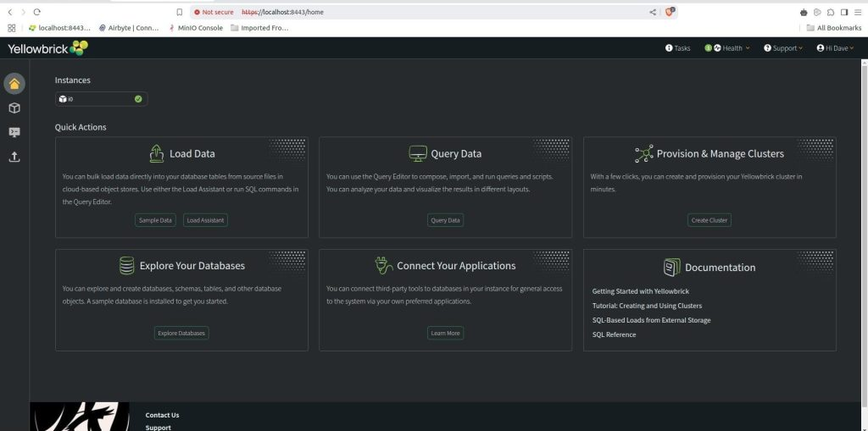Click the Support footer link

point(159,428)
